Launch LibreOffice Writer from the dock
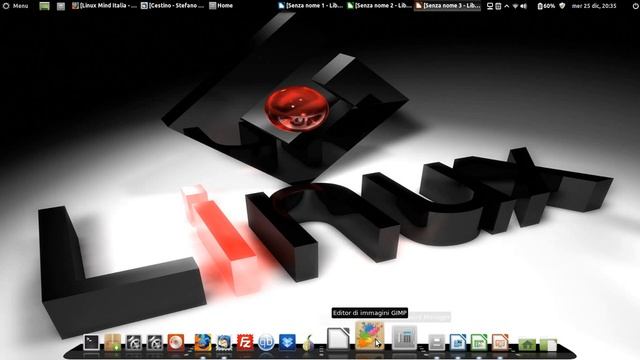Screen dimensions: 640x360 click(x=458, y=342)
